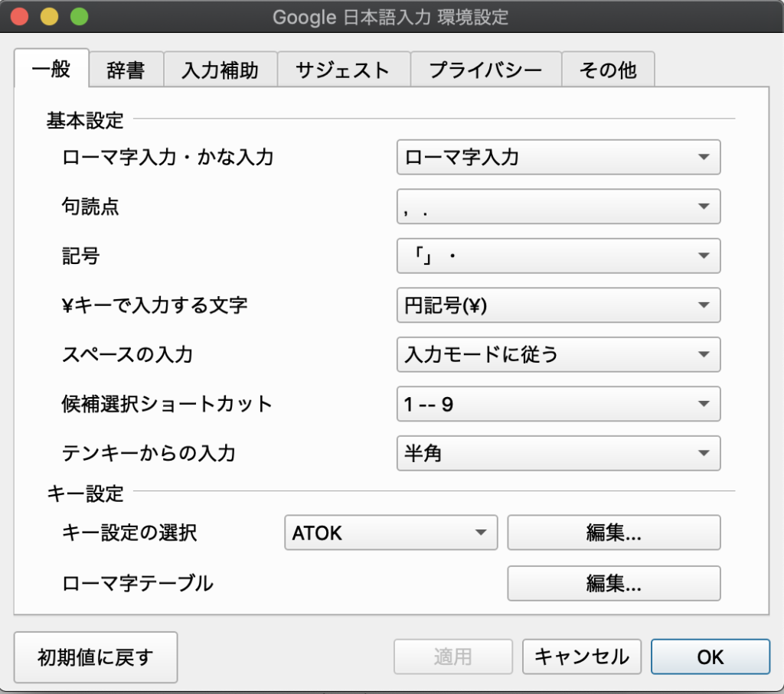Screen dimensions: 784x694
Task: Select the その他 tab
Action: 608,70
